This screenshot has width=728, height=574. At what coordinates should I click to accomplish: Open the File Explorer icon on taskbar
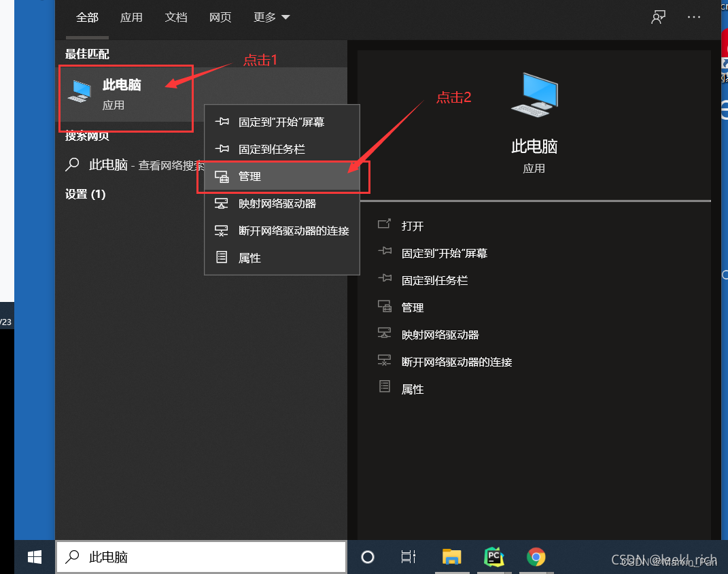[452, 556]
